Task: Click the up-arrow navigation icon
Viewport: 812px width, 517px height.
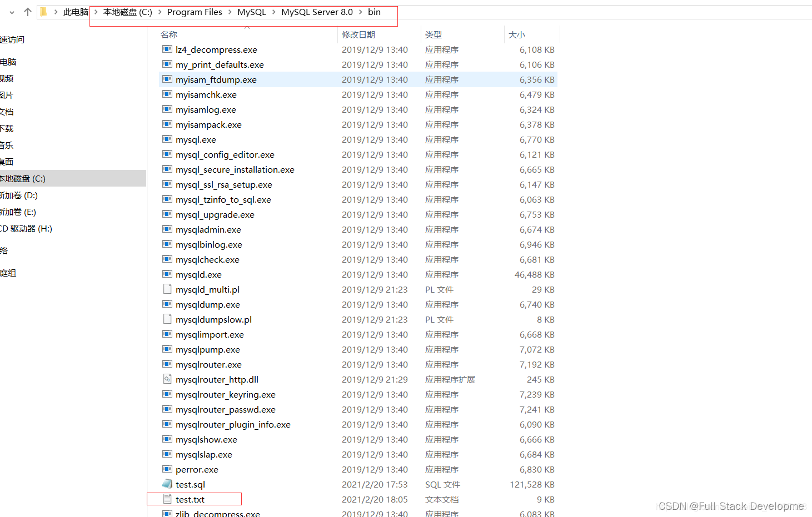Action: pyautogui.click(x=27, y=12)
